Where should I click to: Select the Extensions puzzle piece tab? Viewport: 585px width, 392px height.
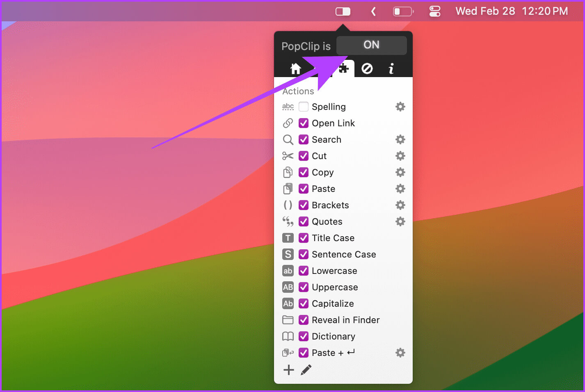(x=344, y=68)
